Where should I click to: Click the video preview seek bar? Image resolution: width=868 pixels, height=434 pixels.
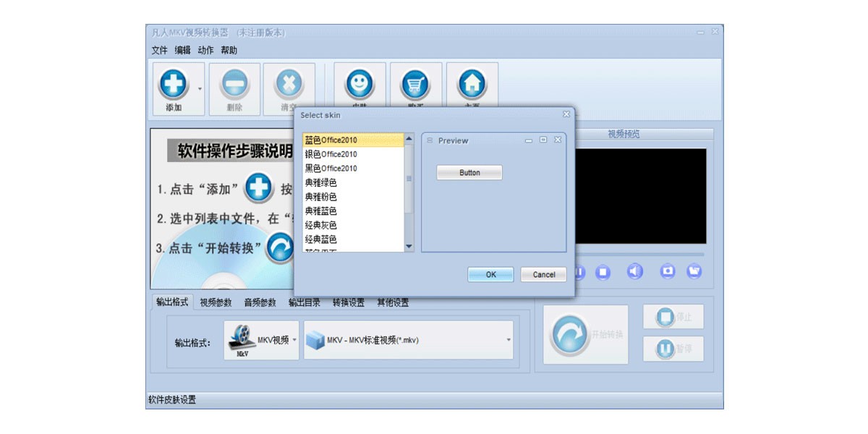639,255
